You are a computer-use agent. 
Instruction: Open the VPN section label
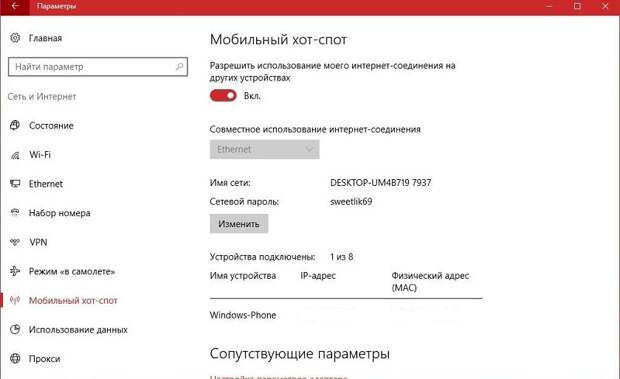click(x=38, y=242)
